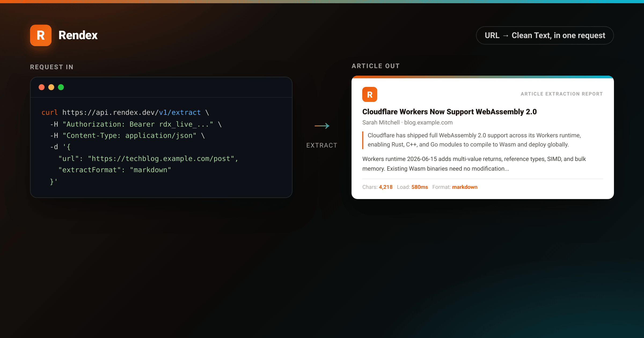644x338 pixels.
Task: Click the Workers runtime 2026-06-15 paragraph
Action: [x=474, y=164]
